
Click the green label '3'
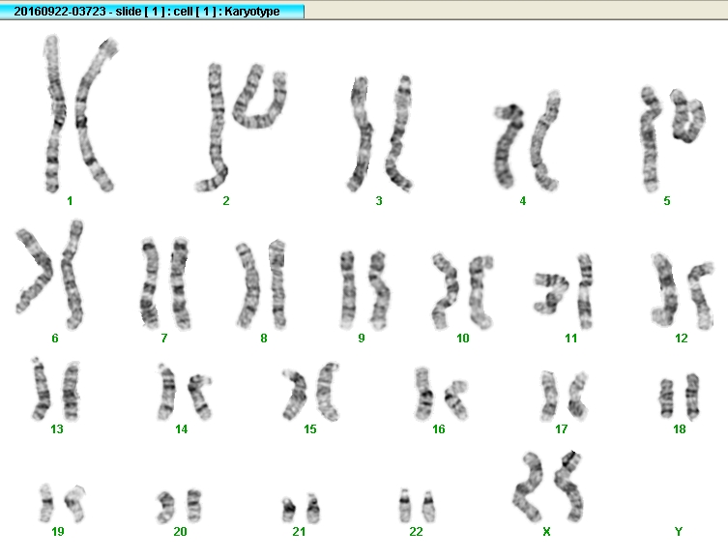point(379,201)
